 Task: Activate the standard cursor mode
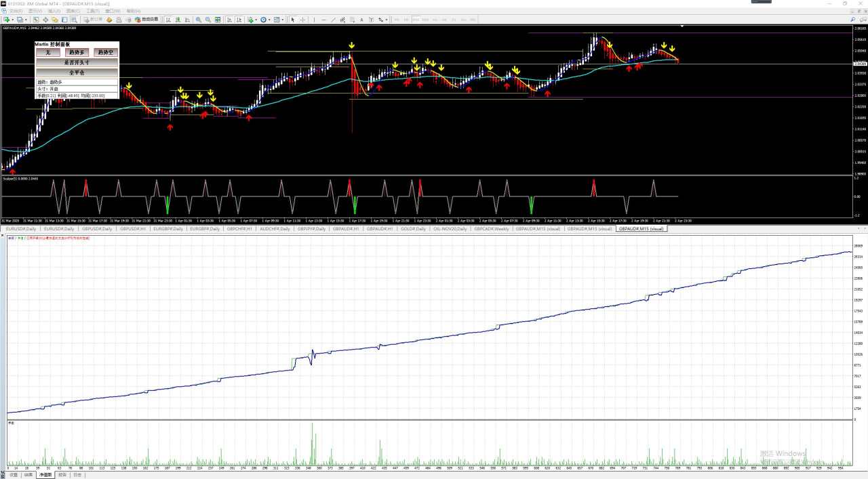[x=293, y=20]
